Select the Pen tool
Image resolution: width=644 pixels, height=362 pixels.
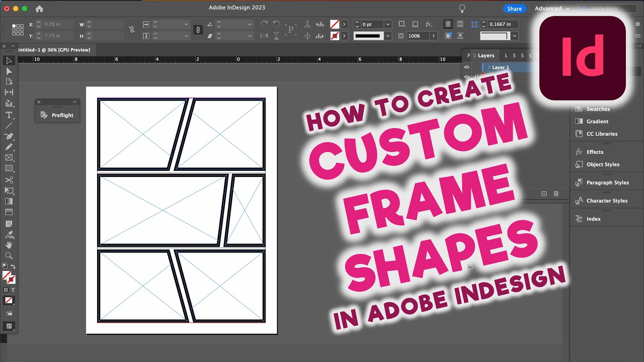pos(9,136)
